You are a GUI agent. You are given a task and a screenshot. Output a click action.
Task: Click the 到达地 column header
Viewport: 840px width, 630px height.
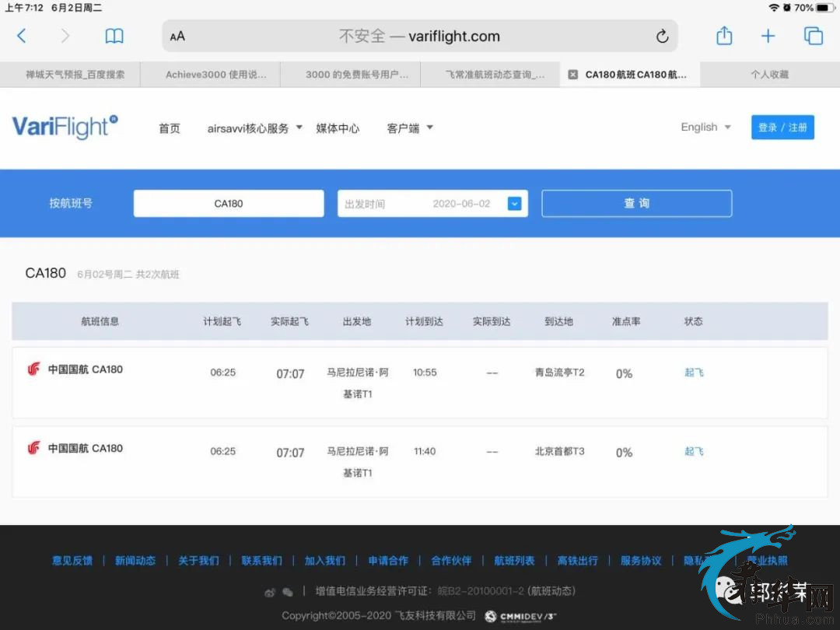(x=558, y=321)
